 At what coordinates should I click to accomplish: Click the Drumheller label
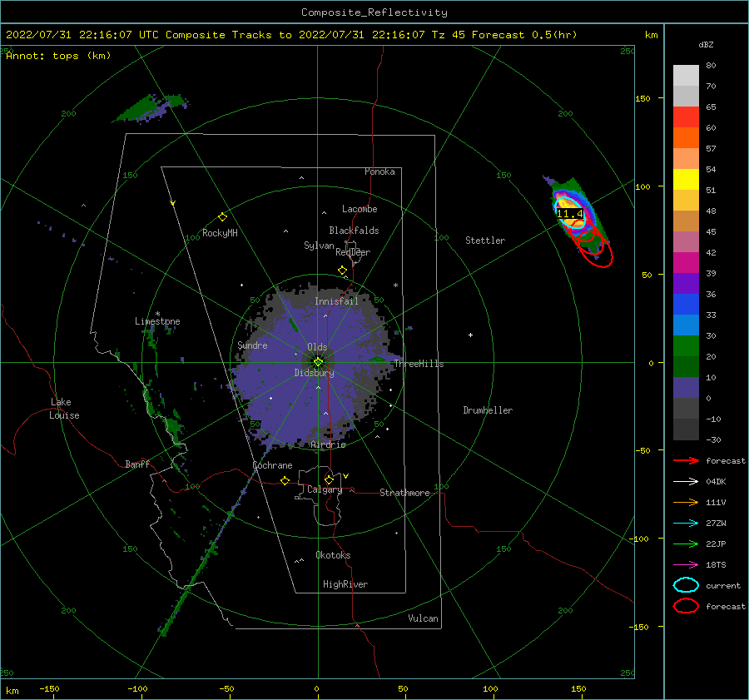tap(488, 410)
